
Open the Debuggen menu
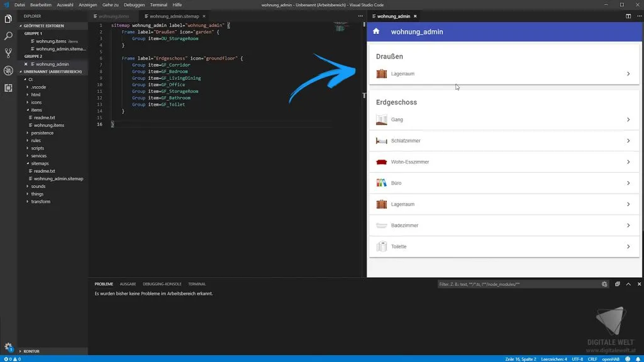coord(135,5)
